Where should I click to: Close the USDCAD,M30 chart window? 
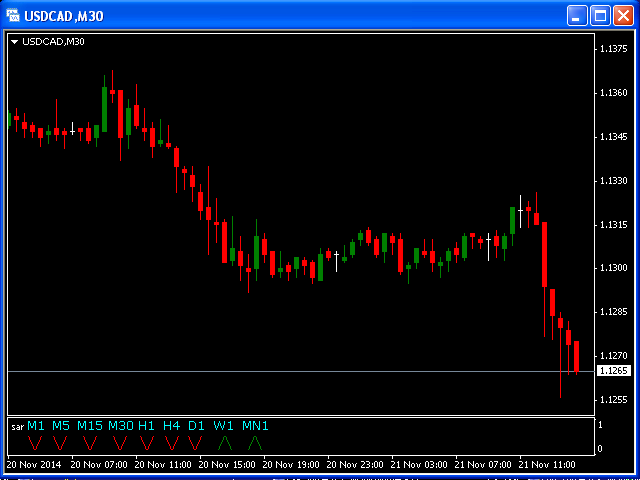(x=623, y=16)
